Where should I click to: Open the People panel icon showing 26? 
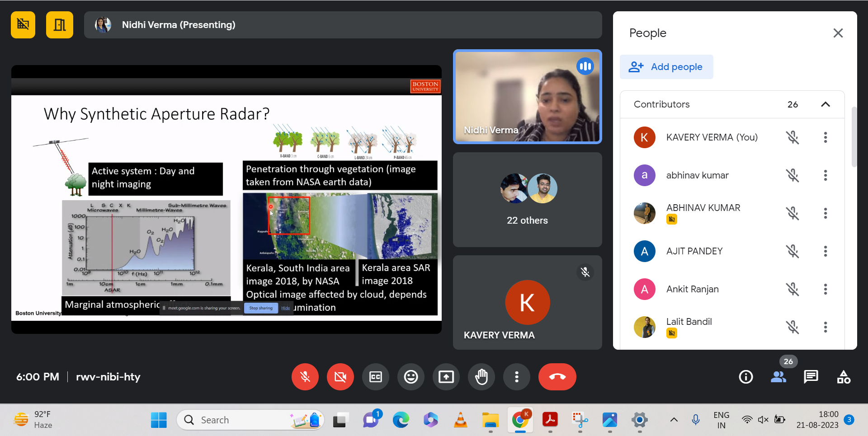778,377
